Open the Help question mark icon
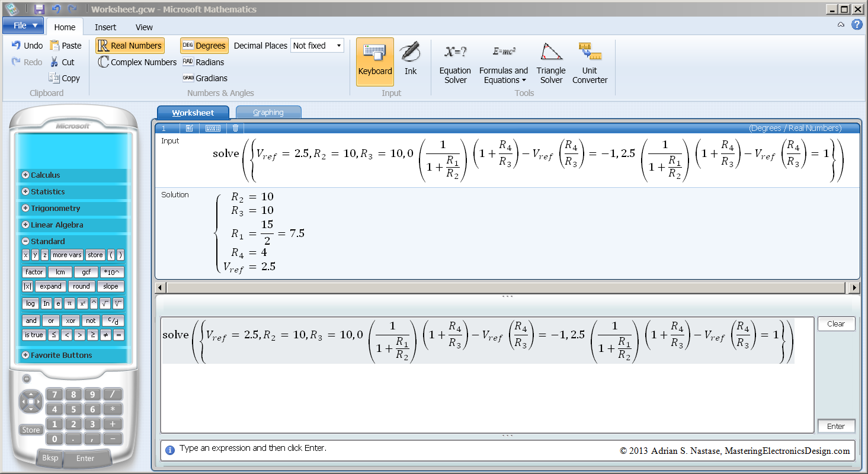This screenshot has height=474, width=868. (857, 25)
